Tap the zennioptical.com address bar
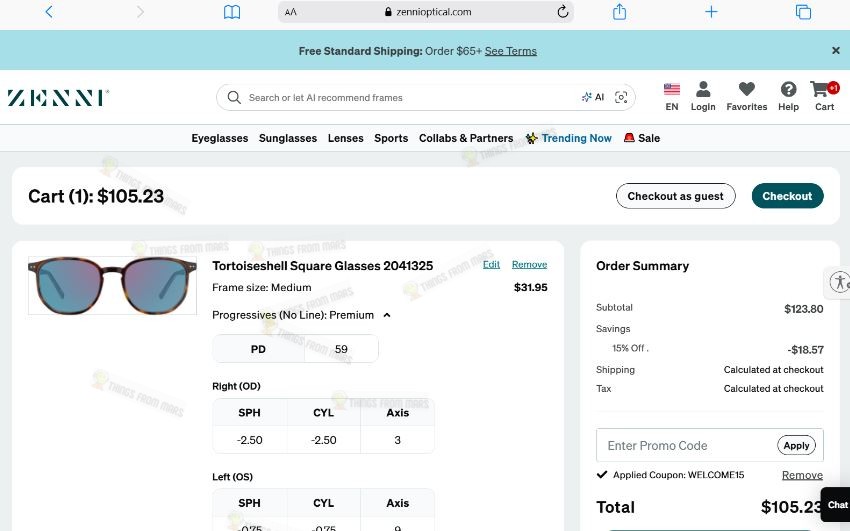Image resolution: width=850 pixels, height=531 pixels. pos(426,12)
